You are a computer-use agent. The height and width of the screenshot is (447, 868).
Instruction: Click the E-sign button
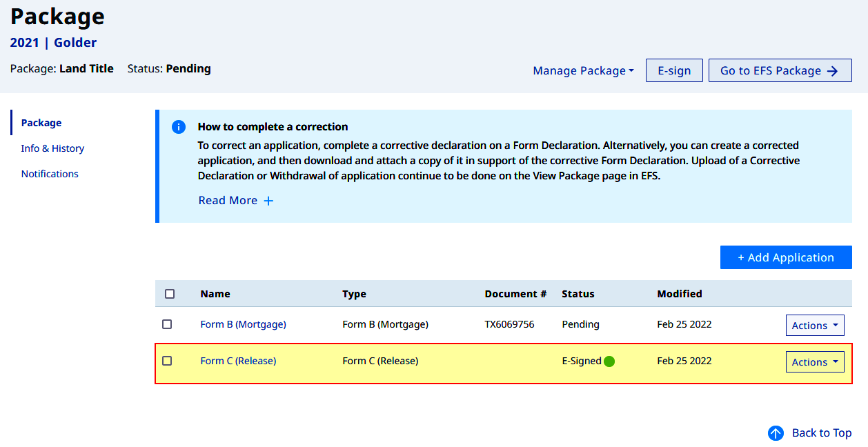[x=674, y=70]
